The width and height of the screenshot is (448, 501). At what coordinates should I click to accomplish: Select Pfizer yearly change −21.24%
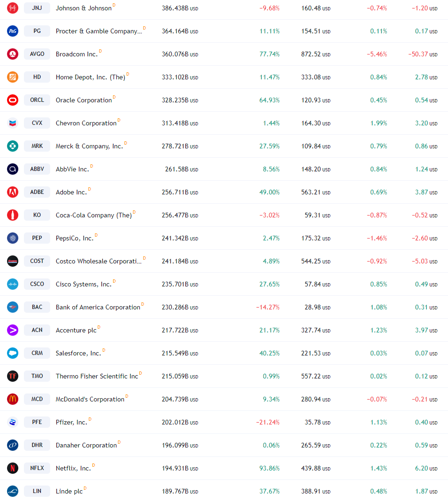[268, 423]
